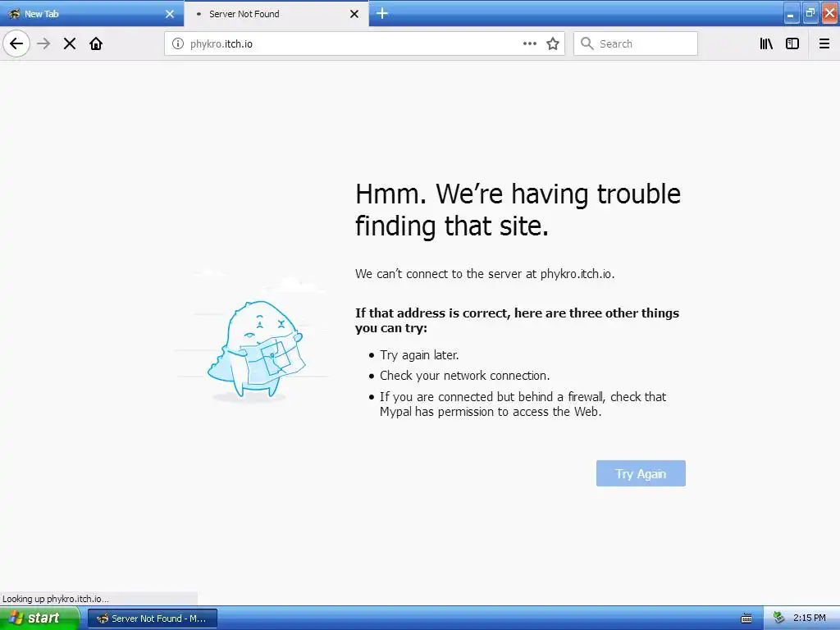Click the 'Try again later.' bullet
Viewport: 840px width, 630px height.
pyautogui.click(x=419, y=355)
